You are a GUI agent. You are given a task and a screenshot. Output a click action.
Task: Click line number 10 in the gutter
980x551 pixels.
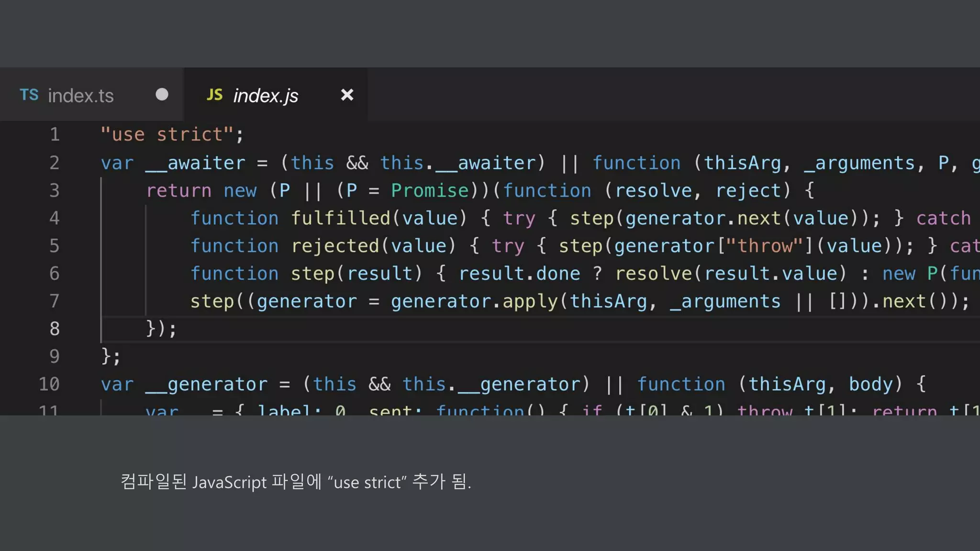[49, 384]
